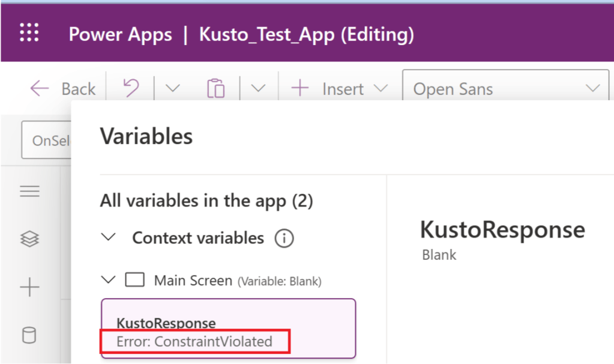Click the Main Screen label

pos(193,280)
